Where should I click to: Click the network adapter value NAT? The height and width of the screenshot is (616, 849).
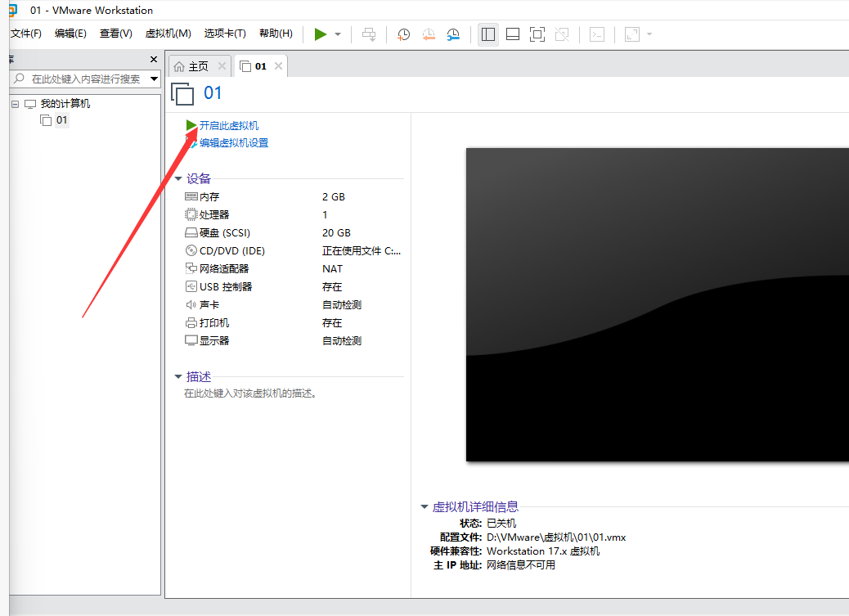click(332, 268)
